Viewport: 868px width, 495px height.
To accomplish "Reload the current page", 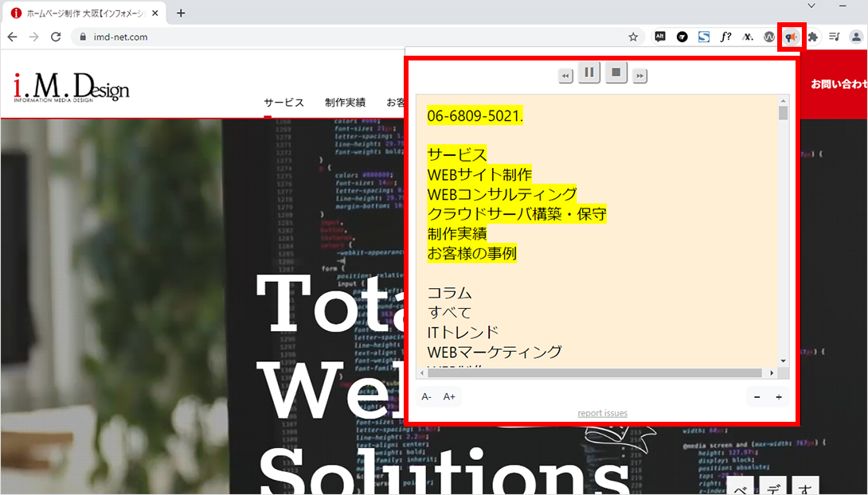I will pyautogui.click(x=56, y=37).
